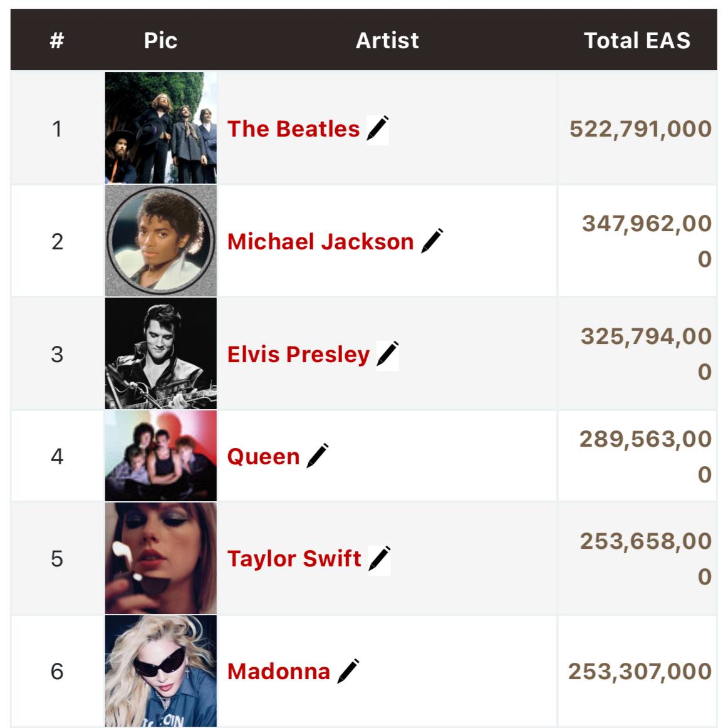Screen dimensions: 723x728
Task: Click the pencil icon beside Madonna
Action: tap(348, 672)
